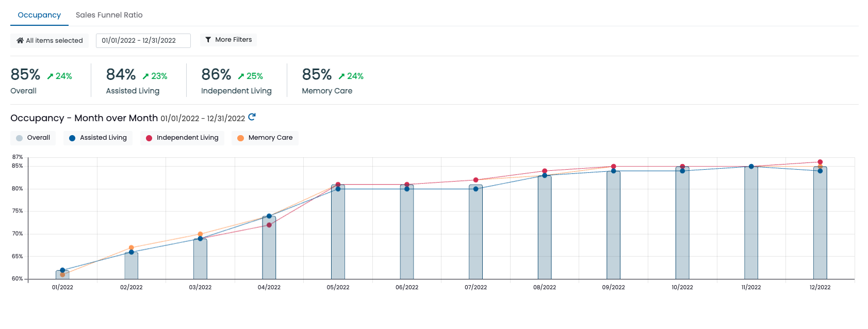Image resolution: width=868 pixels, height=329 pixels.
Task: Select the 07/2022 occupancy bar
Action: coord(476,232)
